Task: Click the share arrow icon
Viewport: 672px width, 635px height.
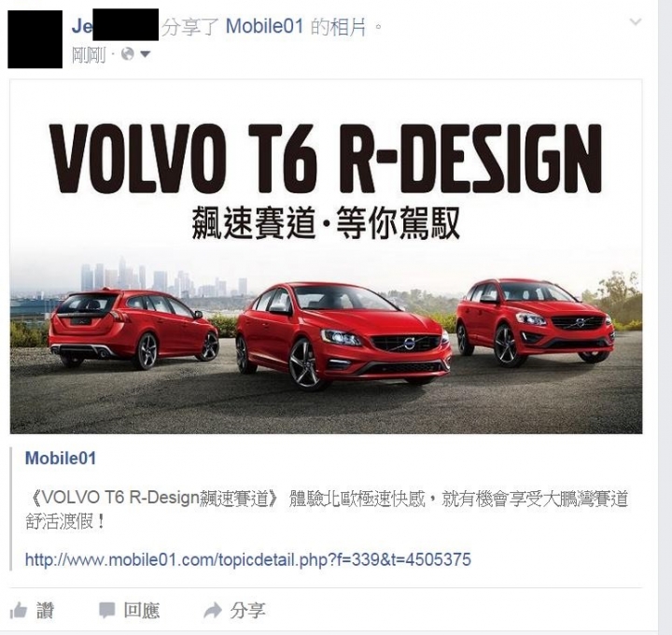Action: [x=212, y=610]
